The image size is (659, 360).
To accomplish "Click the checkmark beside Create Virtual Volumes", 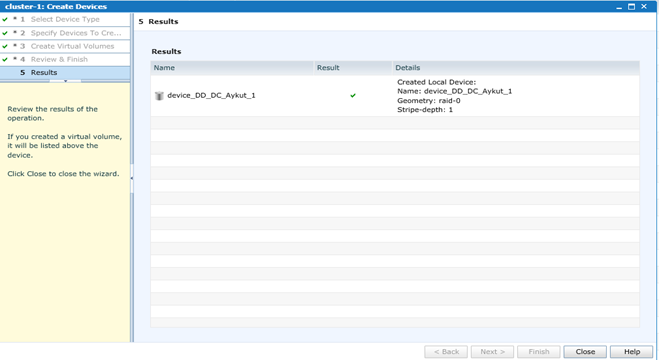I will (x=5, y=46).
